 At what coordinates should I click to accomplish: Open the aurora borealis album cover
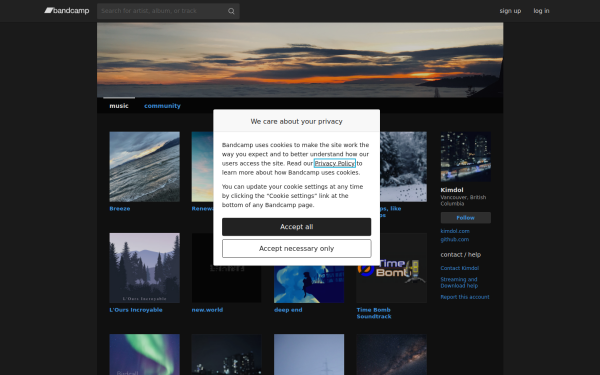coord(144,354)
